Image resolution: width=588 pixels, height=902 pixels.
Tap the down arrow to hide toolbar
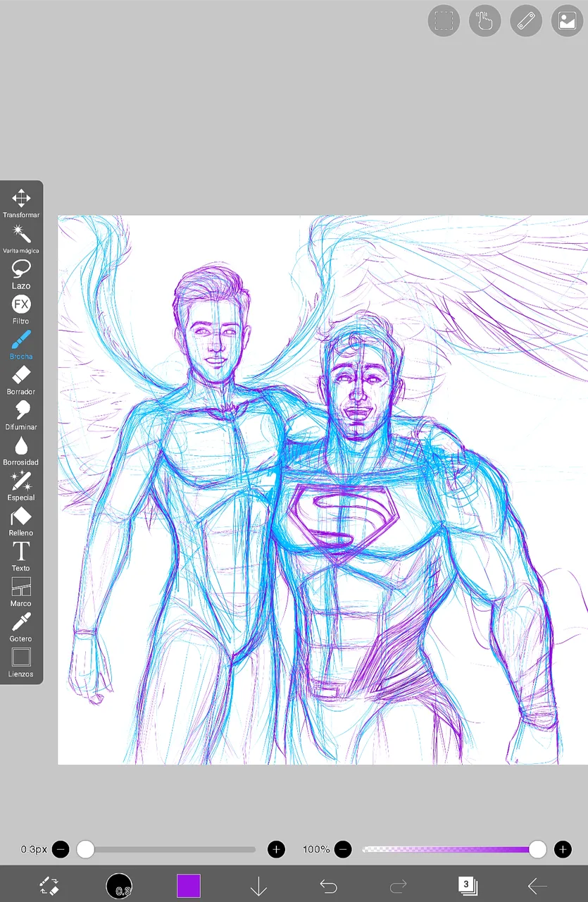pyautogui.click(x=258, y=886)
